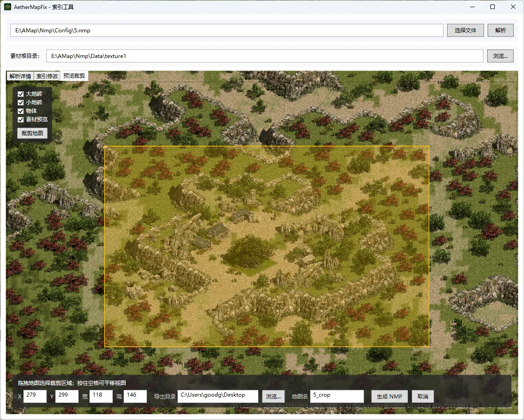Click inside the yellow crop selection rectangle

(x=266, y=246)
